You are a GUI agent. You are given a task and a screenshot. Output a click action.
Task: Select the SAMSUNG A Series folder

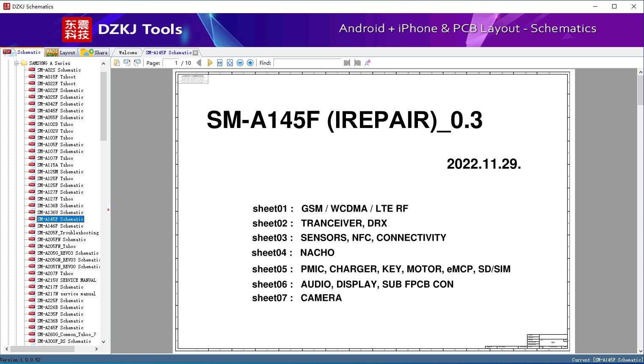click(x=50, y=63)
